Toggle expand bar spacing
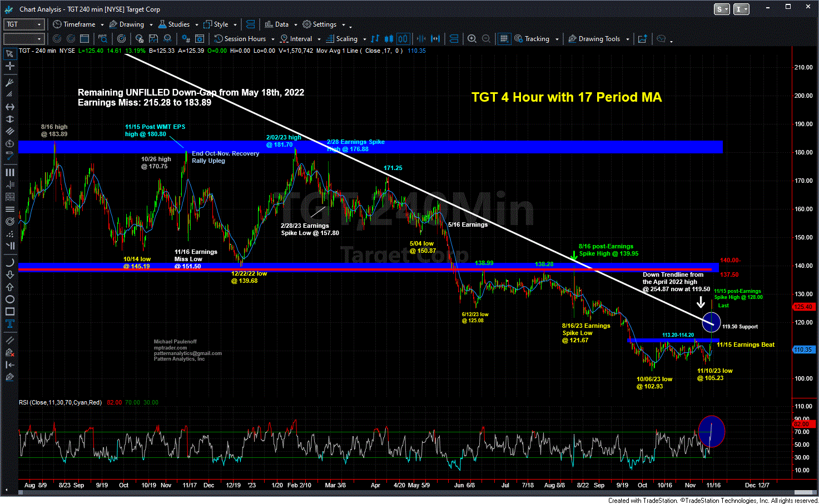This screenshot has width=819, height=504. pos(435,38)
